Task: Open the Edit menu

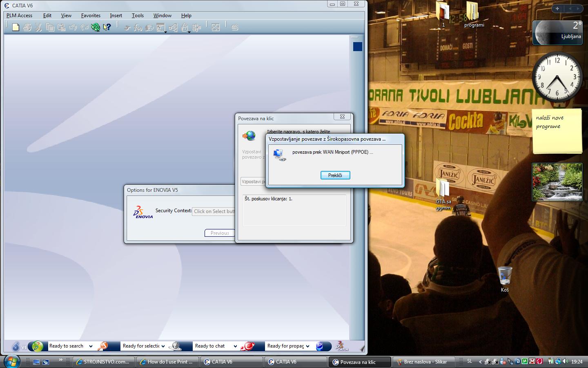Action: (47, 16)
